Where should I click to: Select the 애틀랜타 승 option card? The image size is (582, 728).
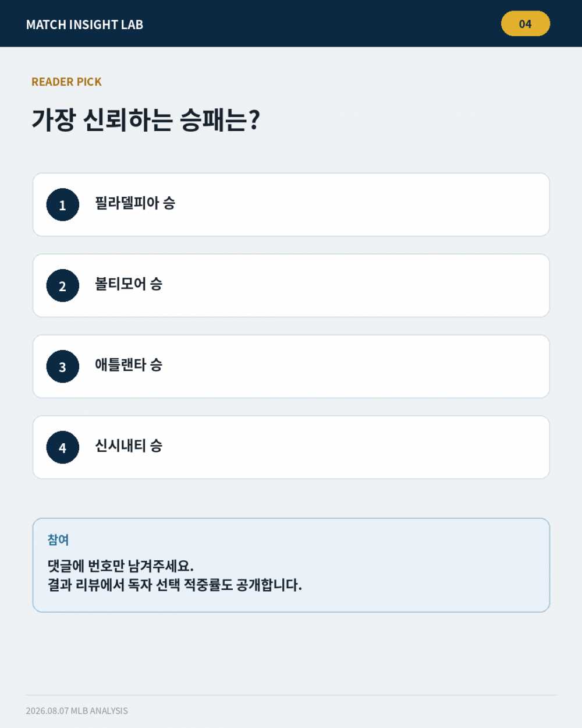click(x=291, y=367)
